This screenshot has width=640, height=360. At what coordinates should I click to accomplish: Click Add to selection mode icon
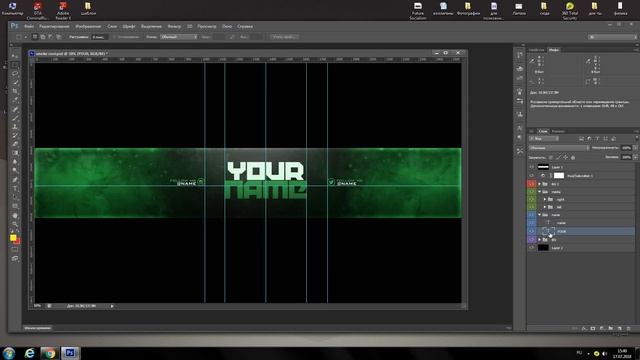tap(42, 37)
